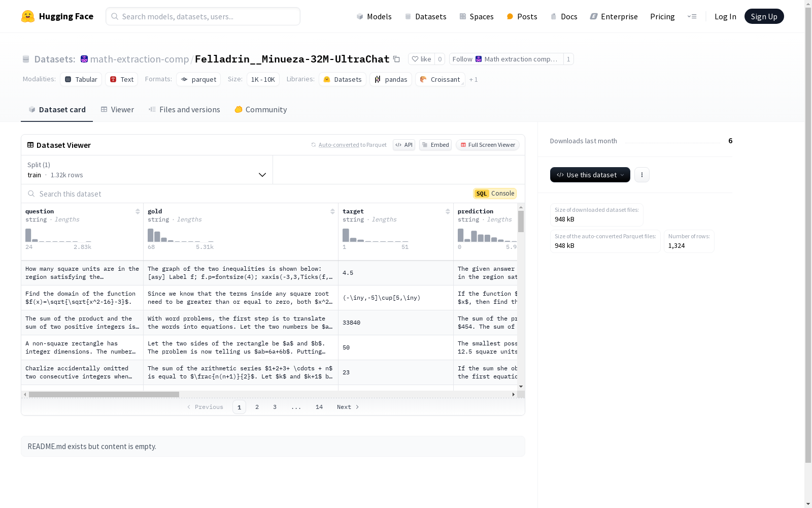Open the more navigation menu icon
812x508 pixels.
click(x=692, y=16)
